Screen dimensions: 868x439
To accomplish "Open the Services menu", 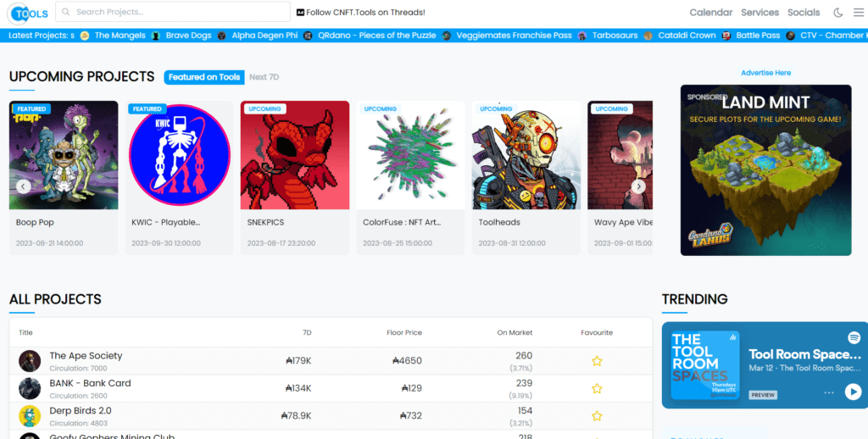I will click(x=759, y=12).
